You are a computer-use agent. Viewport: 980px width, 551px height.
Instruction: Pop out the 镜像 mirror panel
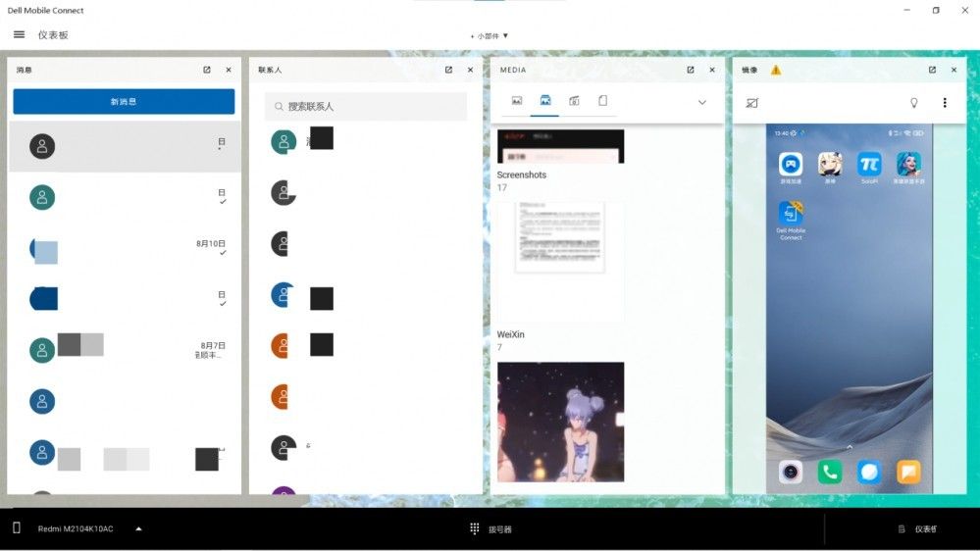pyautogui.click(x=933, y=70)
